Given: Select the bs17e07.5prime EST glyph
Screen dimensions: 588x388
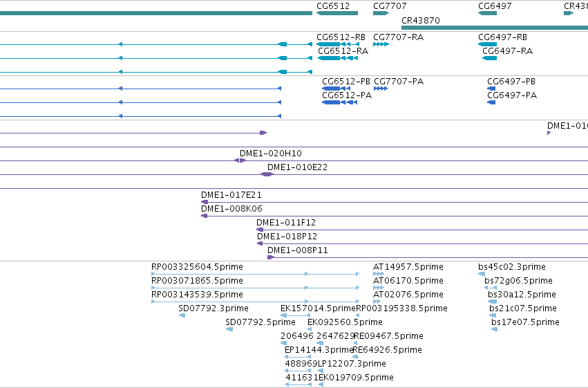Looking at the screenshot, I should pos(494,329).
